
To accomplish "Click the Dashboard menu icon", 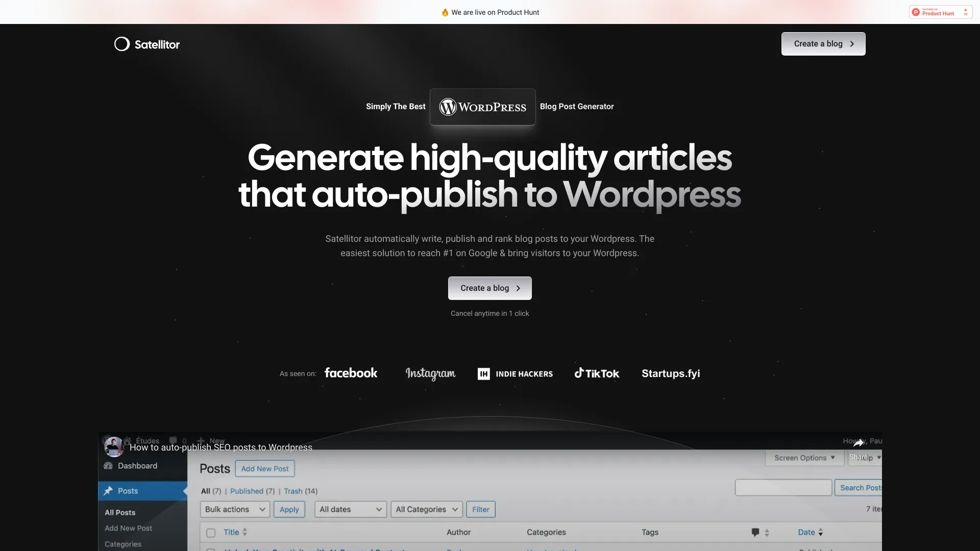I will click(110, 466).
